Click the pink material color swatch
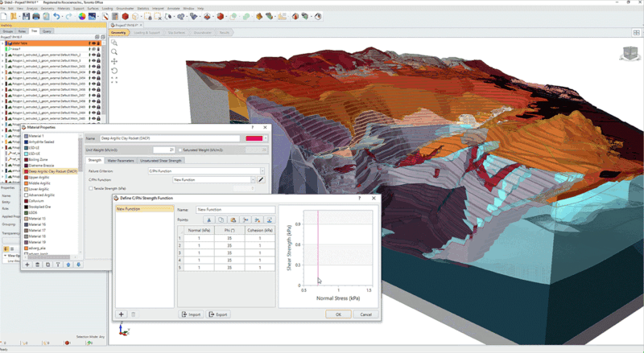 (254, 138)
